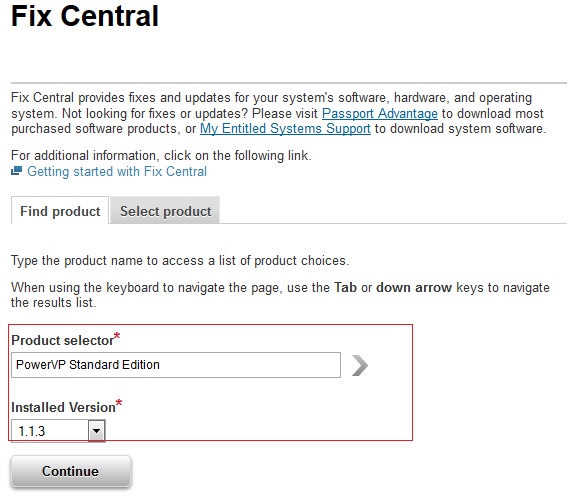The image size is (572, 501).
Task: Open Getting started with Fix Central
Action: pyautogui.click(x=117, y=172)
